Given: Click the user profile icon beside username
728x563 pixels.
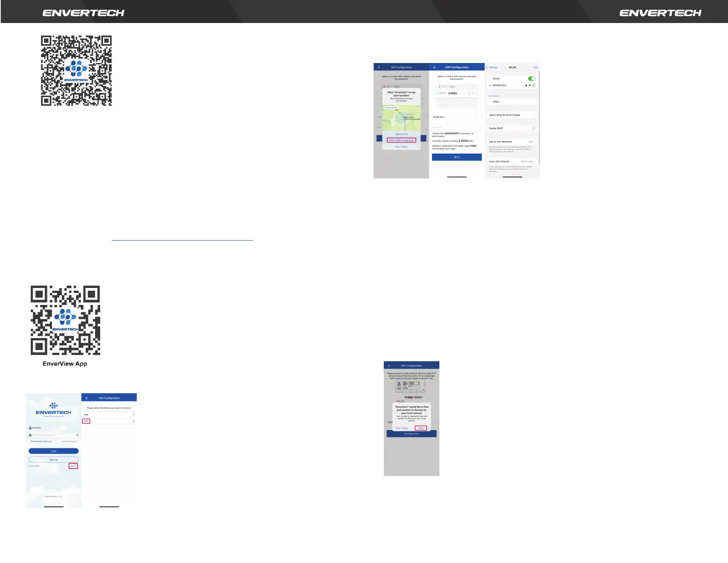Looking at the screenshot, I should [30, 428].
